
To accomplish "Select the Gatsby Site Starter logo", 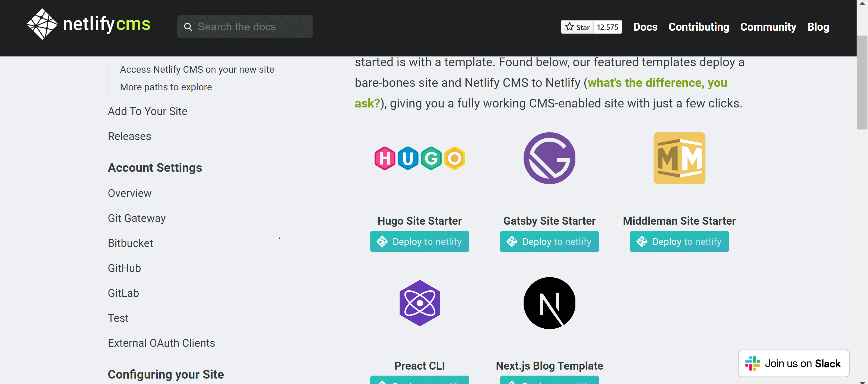I will click(549, 158).
